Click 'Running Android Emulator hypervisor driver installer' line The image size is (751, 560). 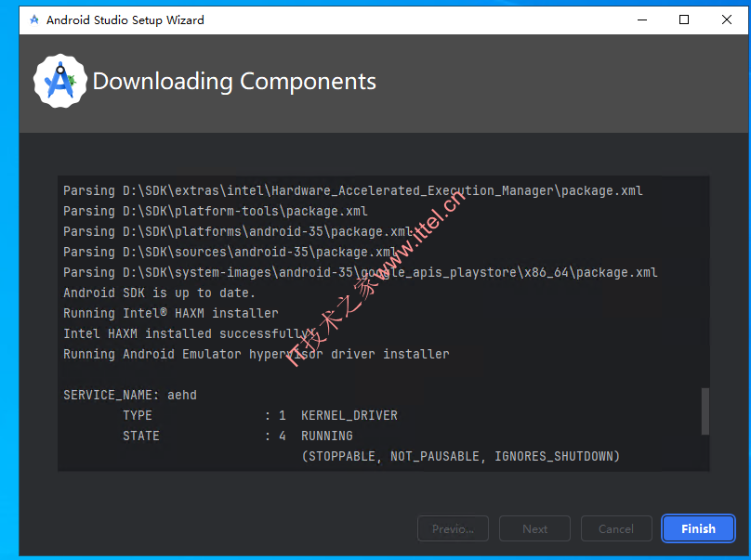tap(257, 354)
